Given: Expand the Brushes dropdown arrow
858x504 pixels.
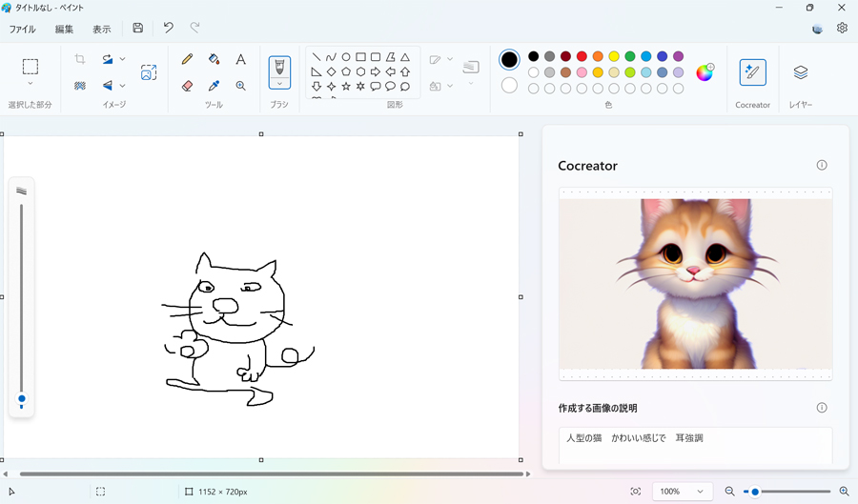Looking at the screenshot, I should (279, 84).
